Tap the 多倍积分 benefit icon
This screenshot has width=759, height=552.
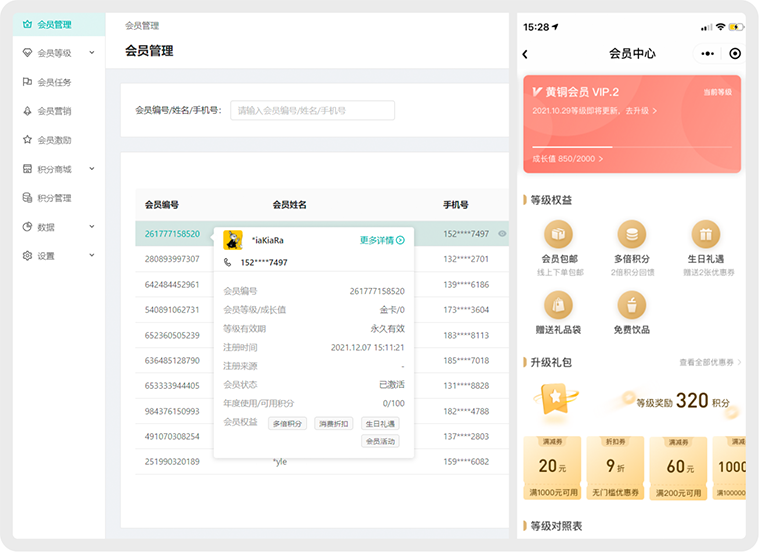632,234
